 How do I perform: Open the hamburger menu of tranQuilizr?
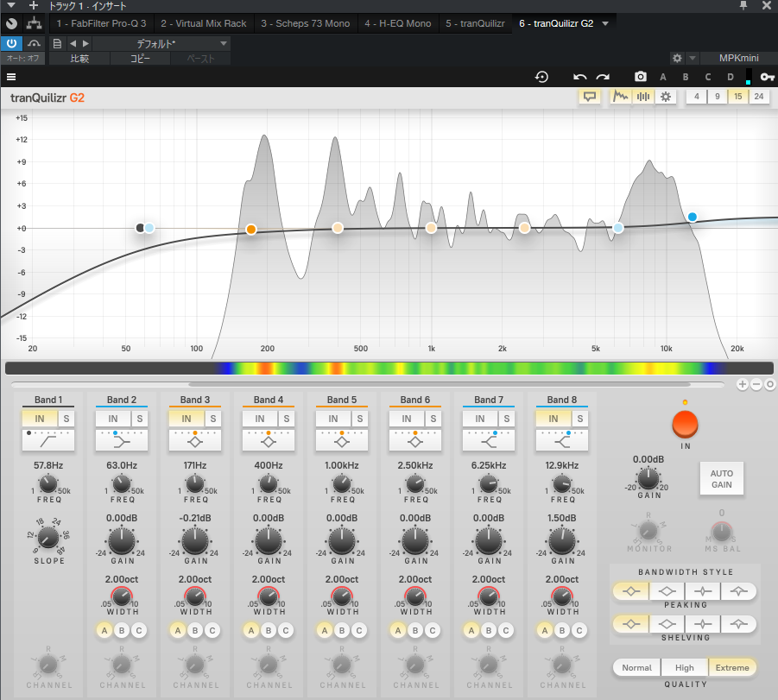pyautogui.click(x=11, y=77)
